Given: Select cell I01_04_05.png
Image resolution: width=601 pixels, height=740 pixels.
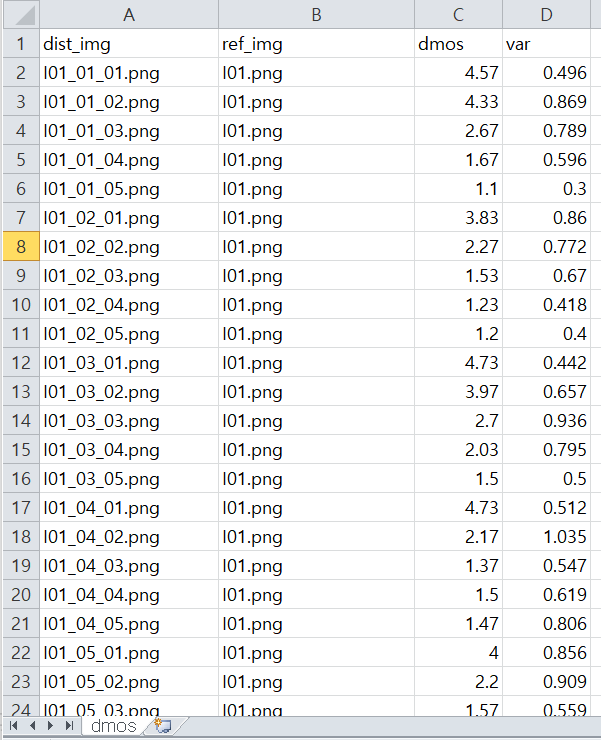Looking at the screenshot, I should point(129,623).
